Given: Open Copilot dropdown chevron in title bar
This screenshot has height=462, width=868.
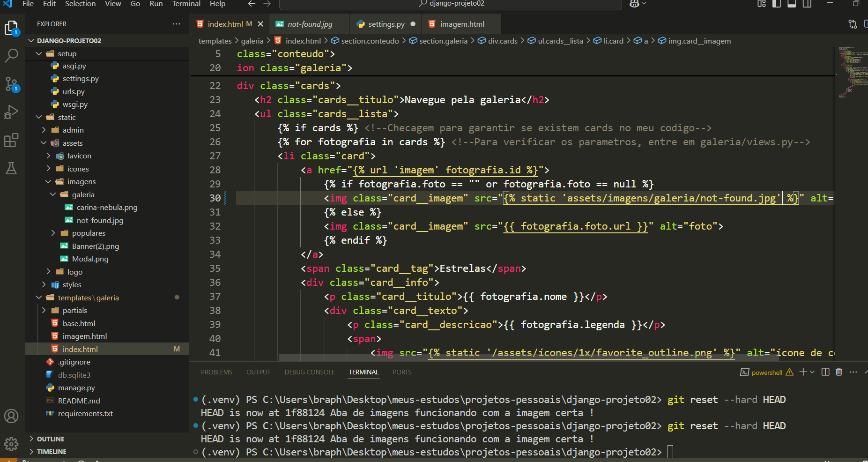Looking at the screenshot, I should coord(644,4).
